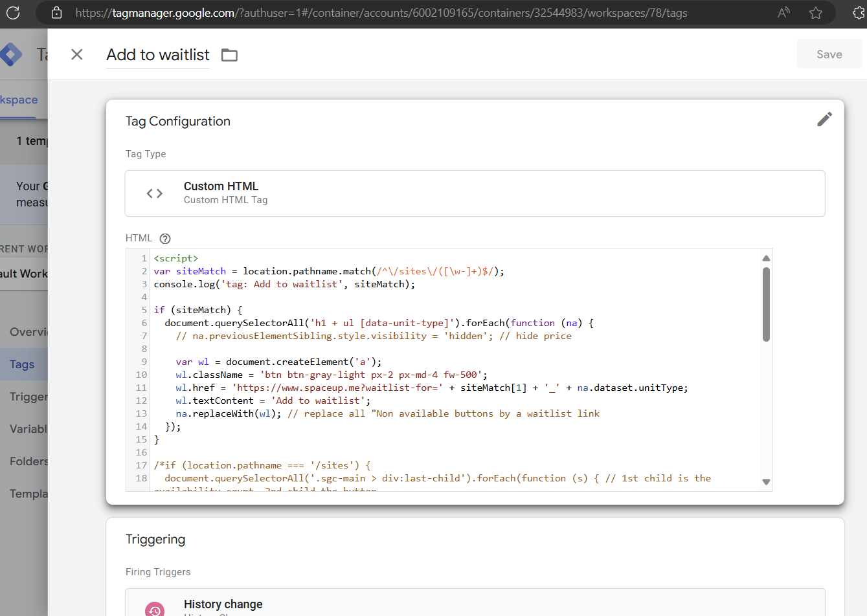Close the Add to waitlist tag editor
The width and height of the screenshot is (867, 616).
click(77, 54)
